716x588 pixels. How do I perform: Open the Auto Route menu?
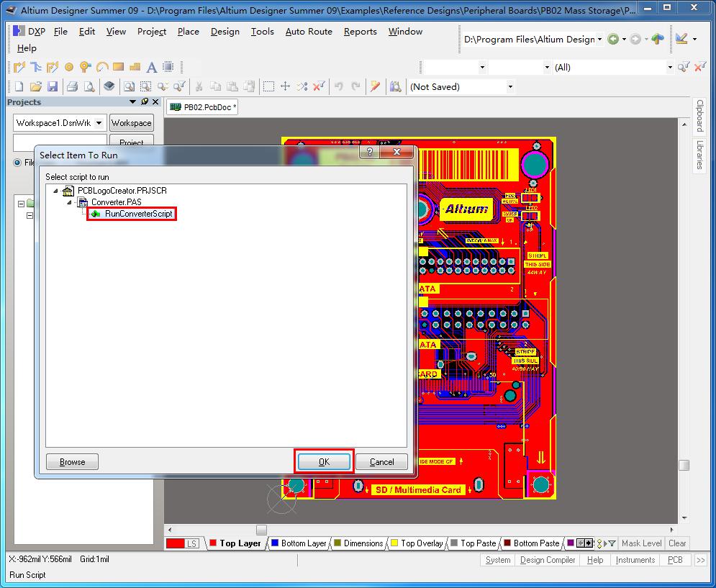[309, 32]
